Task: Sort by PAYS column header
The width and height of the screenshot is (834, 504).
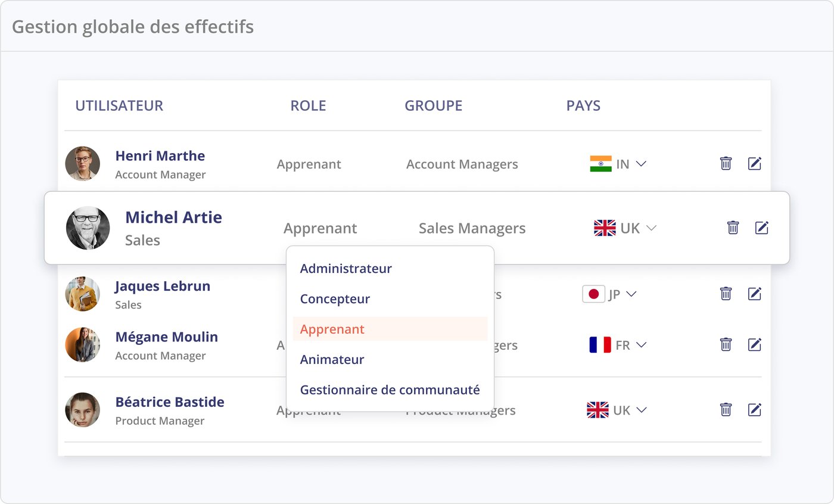Action: pyautogui.click(x=583, y=105)
